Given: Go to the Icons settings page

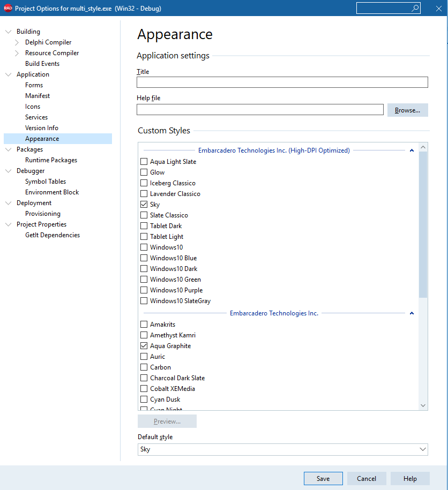Looking at the screenshot, I should (33, 107).
